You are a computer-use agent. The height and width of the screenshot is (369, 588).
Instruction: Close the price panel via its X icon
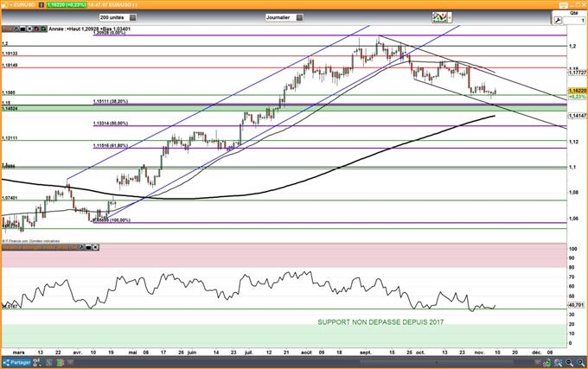click(x=29, y=29)
